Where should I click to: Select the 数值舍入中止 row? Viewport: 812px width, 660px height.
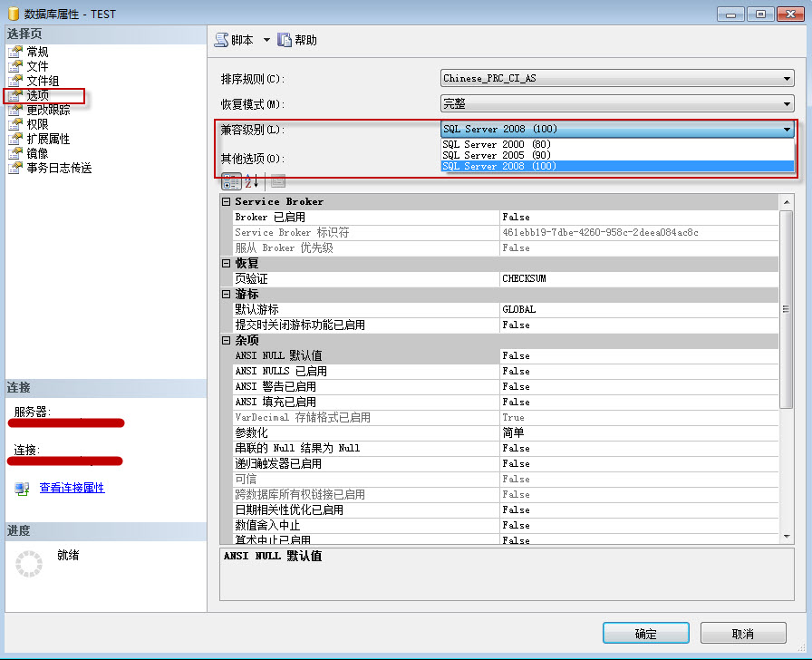tap(505, 525)
